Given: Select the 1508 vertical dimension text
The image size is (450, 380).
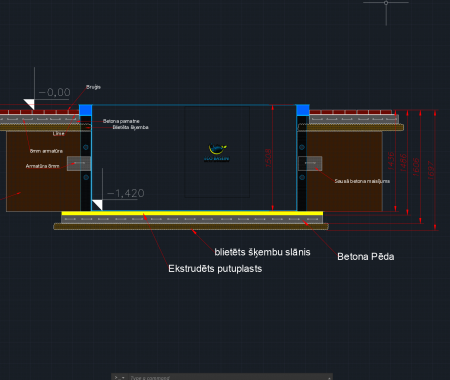Looking at the screenshot, I should 269,158.
